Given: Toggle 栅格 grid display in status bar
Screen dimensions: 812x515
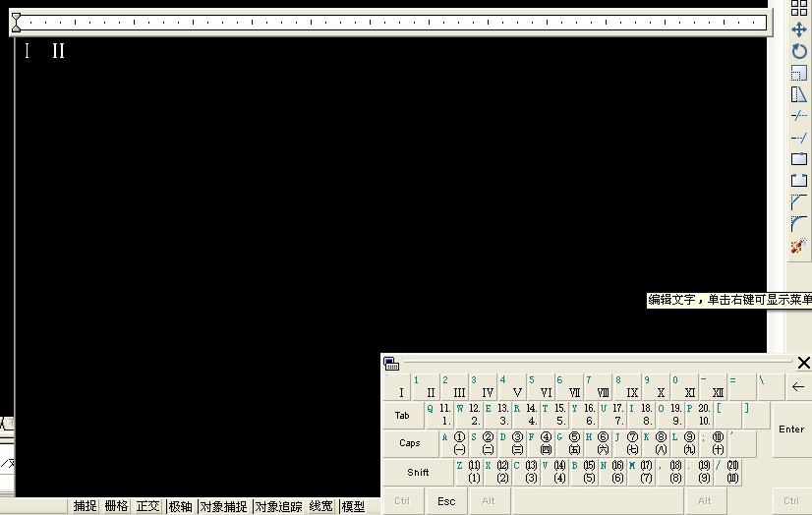Looking at the screenshot, I should (117, 506).
